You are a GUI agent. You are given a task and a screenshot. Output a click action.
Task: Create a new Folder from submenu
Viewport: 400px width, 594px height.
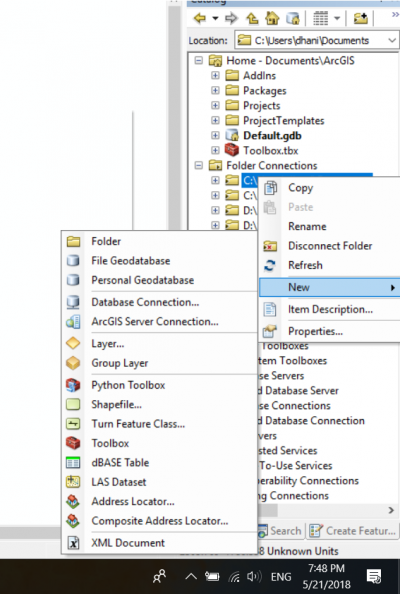click(x=159, y=241)
